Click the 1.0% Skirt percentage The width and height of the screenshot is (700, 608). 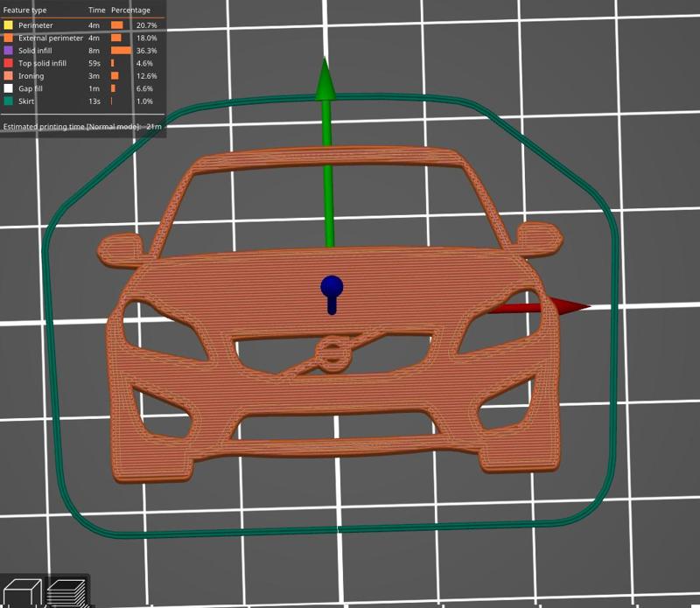click(x=144, y=101)
